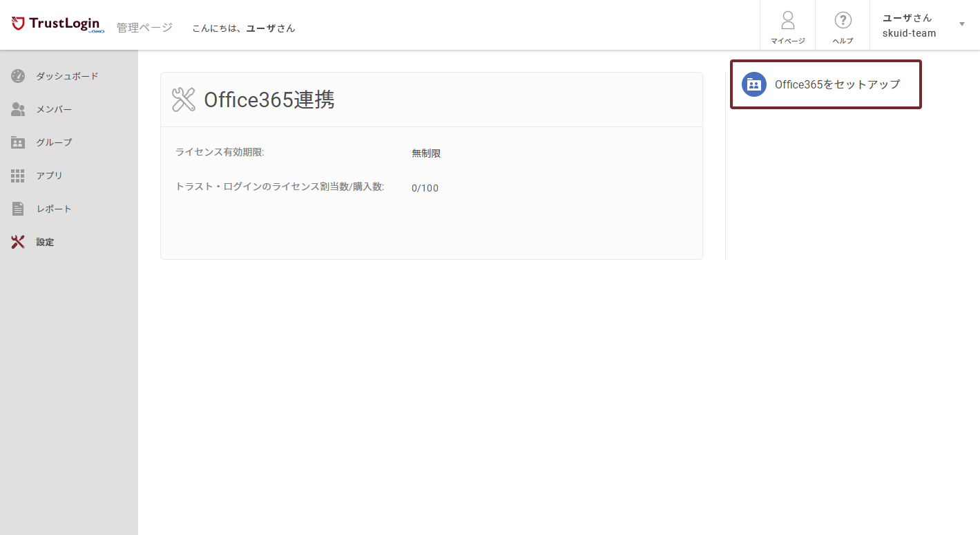Click the Office365連携 panel heading
980x535 pixels.
269,99
